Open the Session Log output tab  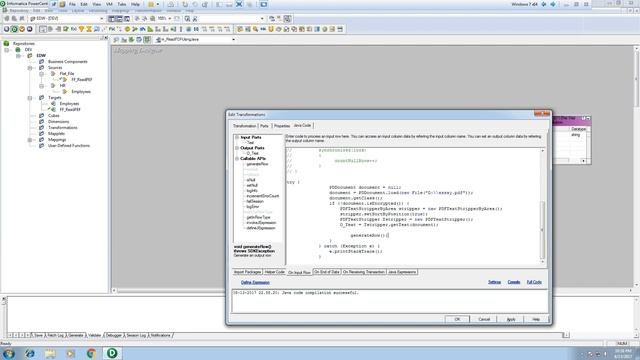(x=136, y=335)
